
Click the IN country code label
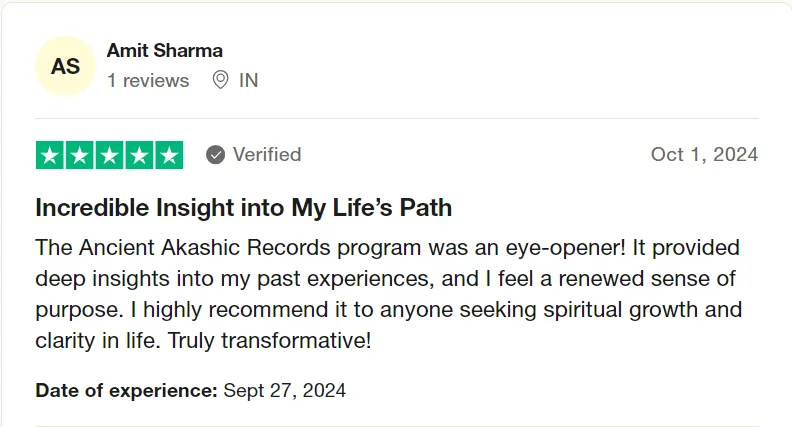tap(249, 80)
